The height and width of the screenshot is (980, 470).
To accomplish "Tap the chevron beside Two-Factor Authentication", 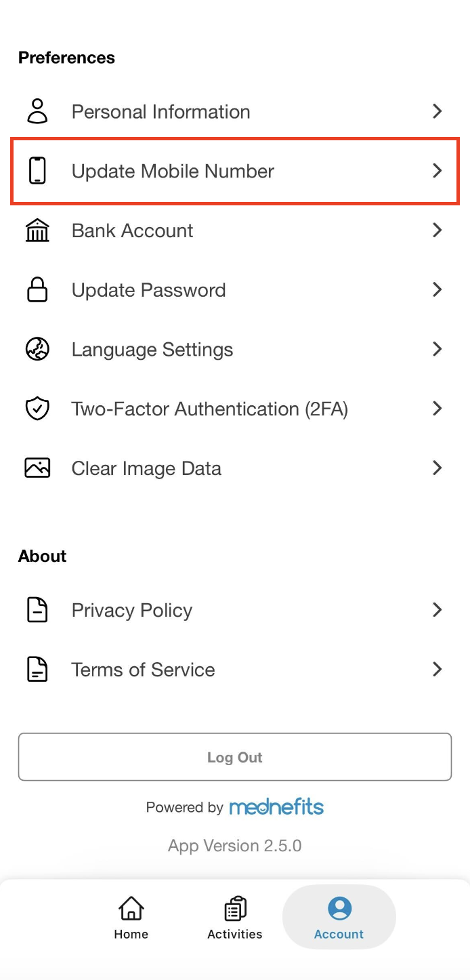I will pyautogui.click(x=437, y=409).
